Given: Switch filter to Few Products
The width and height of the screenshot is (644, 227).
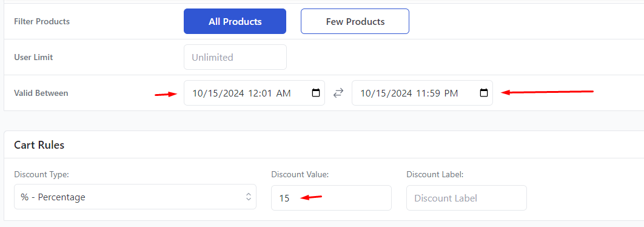Looking at the screenshot, I should pos(355,21).
